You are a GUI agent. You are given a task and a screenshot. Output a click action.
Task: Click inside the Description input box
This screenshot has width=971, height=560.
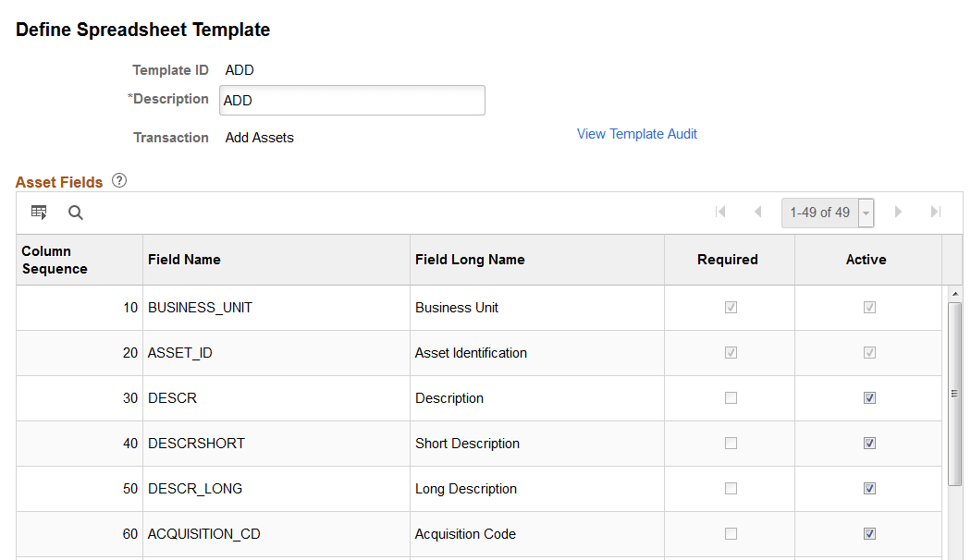point(351,100)
